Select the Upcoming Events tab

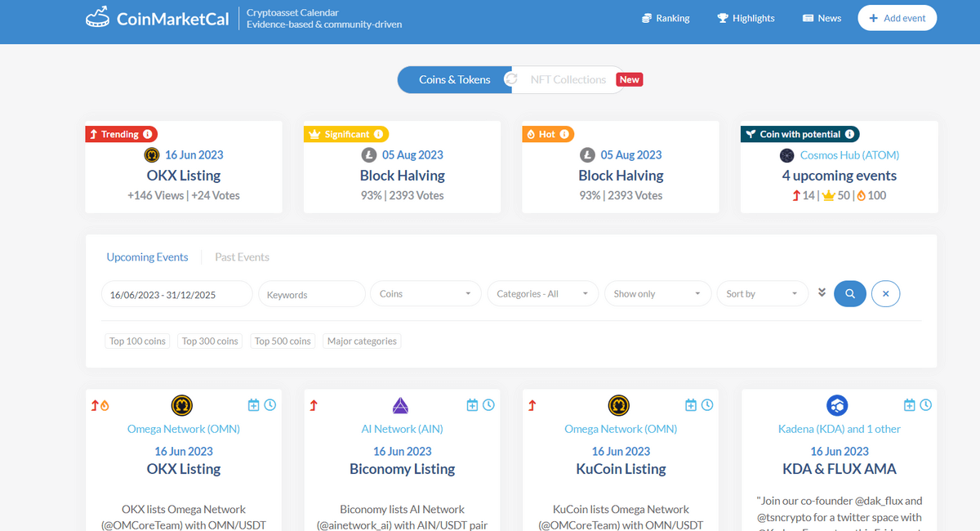pos(147,257)
